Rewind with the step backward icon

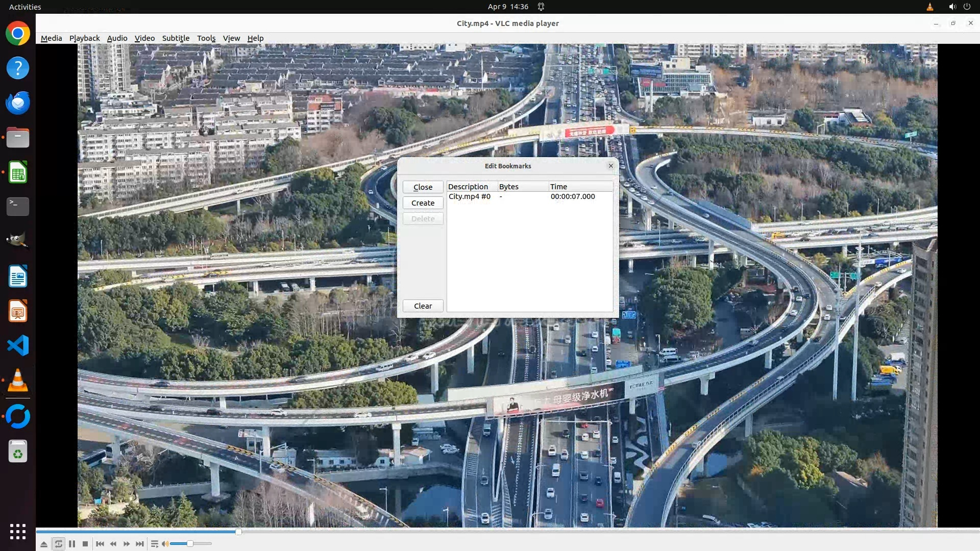click(113, 544)
